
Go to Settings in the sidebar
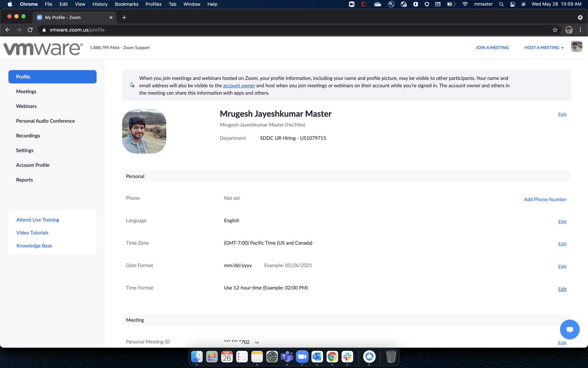coord(25,150)
